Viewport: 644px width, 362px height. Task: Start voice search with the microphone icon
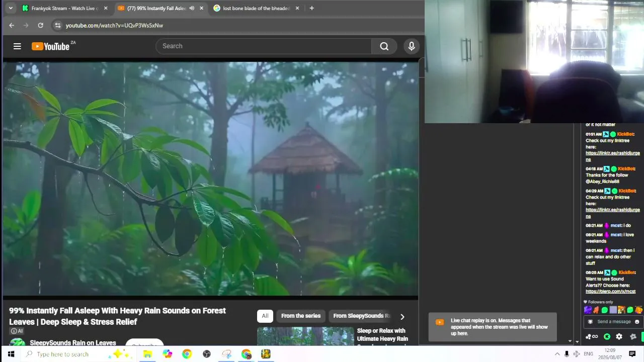412,46
